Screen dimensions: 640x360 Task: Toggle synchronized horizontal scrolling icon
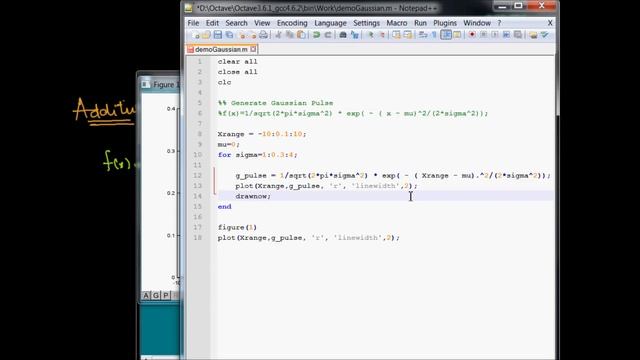tap(407, 35)
